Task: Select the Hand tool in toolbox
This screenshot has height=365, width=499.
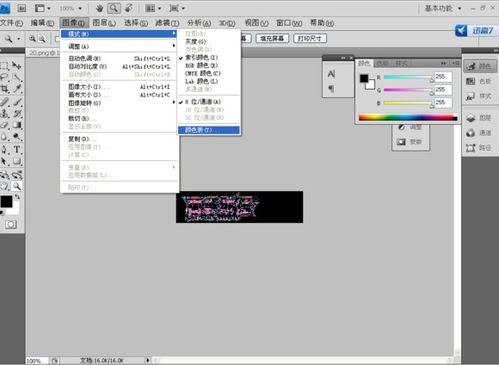Action: coord(5,186)
